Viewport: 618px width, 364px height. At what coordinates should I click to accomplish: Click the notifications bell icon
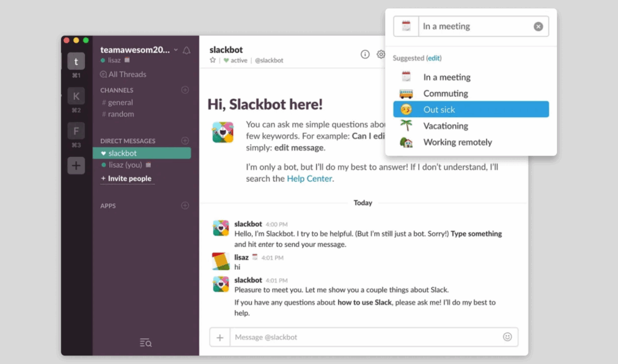tap(186, 51)
